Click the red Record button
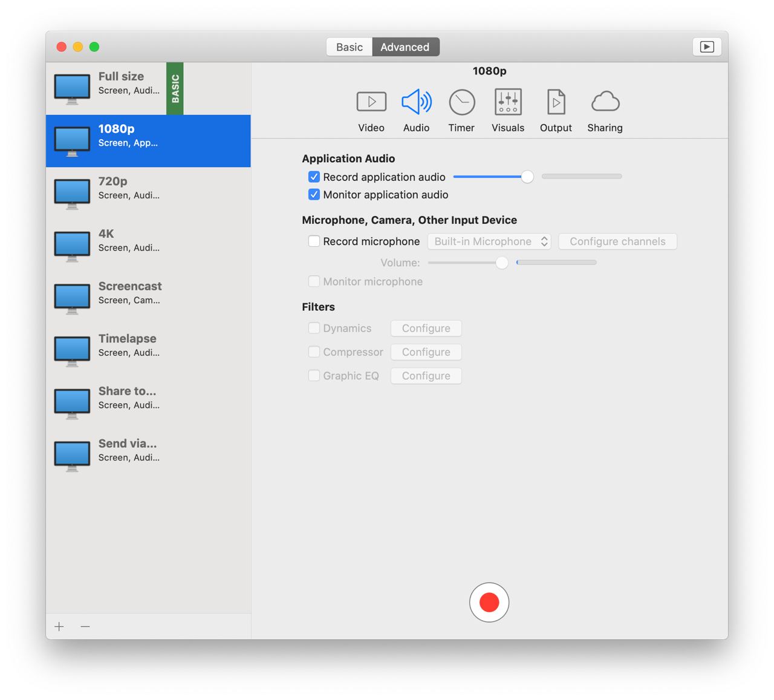 click(x=489, y=602)
